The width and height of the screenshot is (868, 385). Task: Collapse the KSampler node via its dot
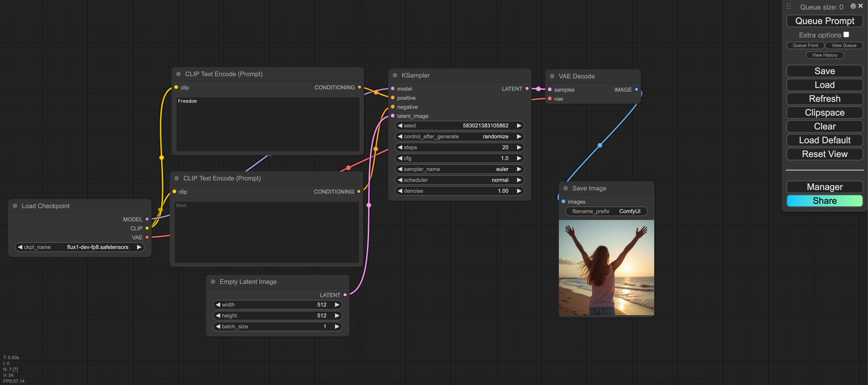395,75
